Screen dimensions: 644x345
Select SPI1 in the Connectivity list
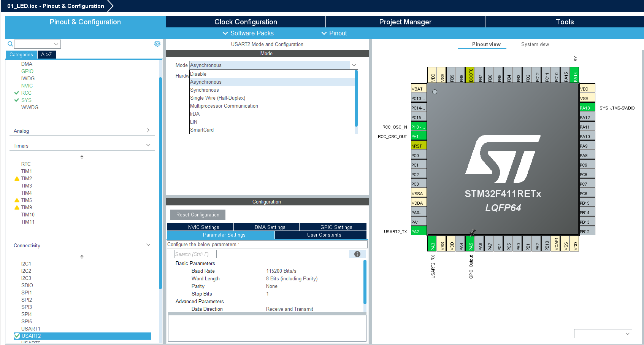[27, 293]
